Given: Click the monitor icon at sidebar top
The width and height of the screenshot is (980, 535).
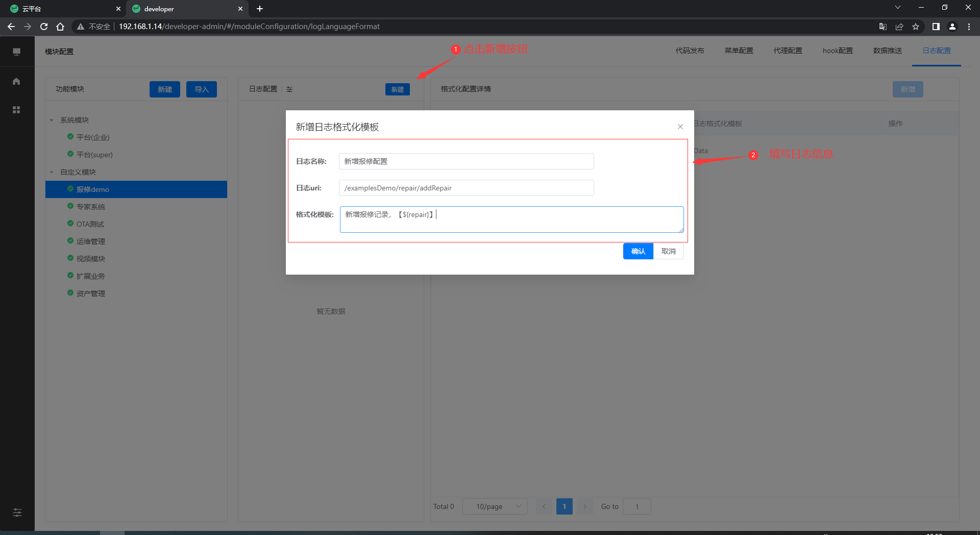Looking at the screenshot, I should 16,52.
